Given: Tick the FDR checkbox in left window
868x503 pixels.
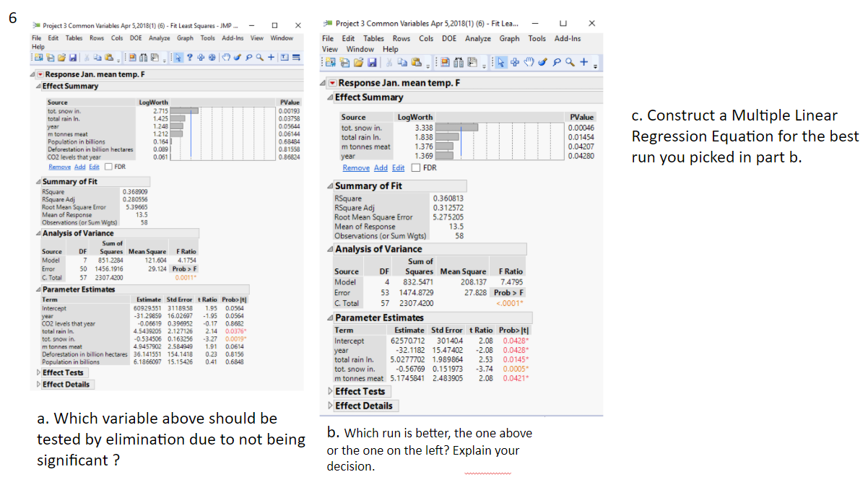Looking at the screenshot, I should [110, 167].
